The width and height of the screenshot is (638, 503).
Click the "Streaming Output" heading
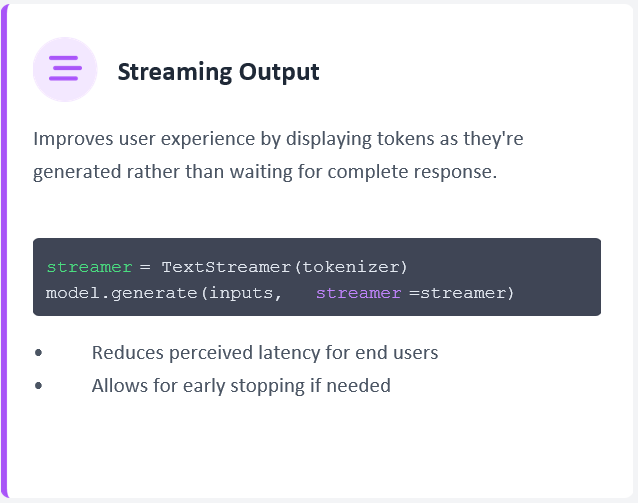[x=218, y=72]
